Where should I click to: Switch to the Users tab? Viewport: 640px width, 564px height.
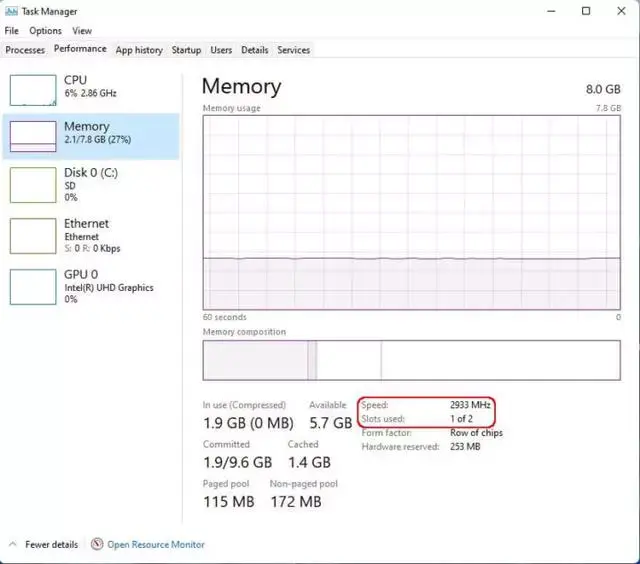pos(221,50)
